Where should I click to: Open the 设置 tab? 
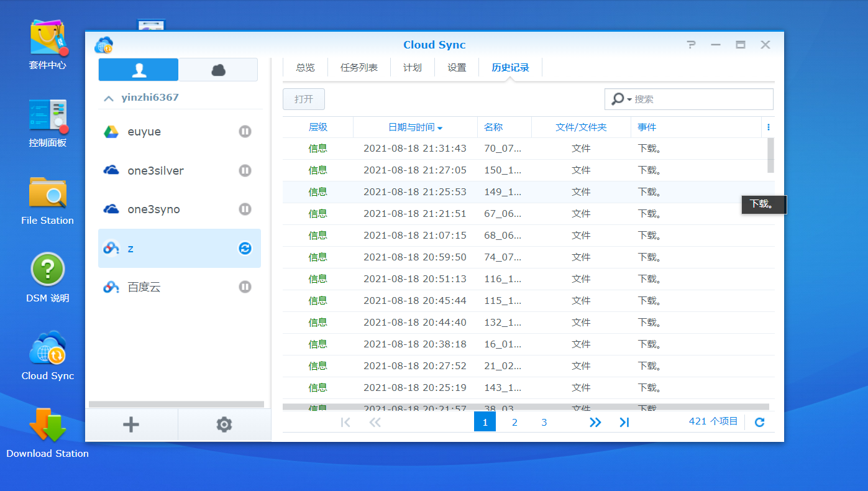click(457, 68)
